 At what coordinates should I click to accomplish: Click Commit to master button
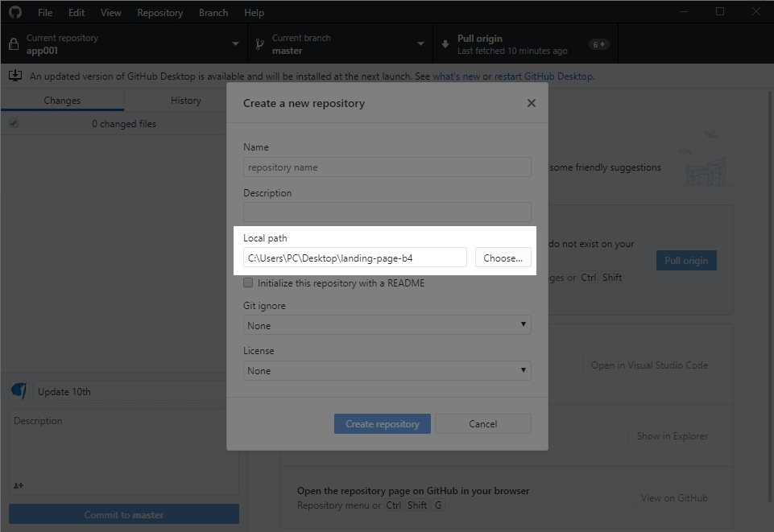pos(124,514)
